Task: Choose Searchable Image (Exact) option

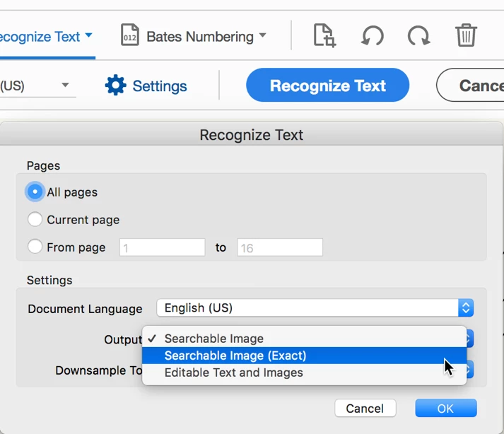Action: click(304, 356)
